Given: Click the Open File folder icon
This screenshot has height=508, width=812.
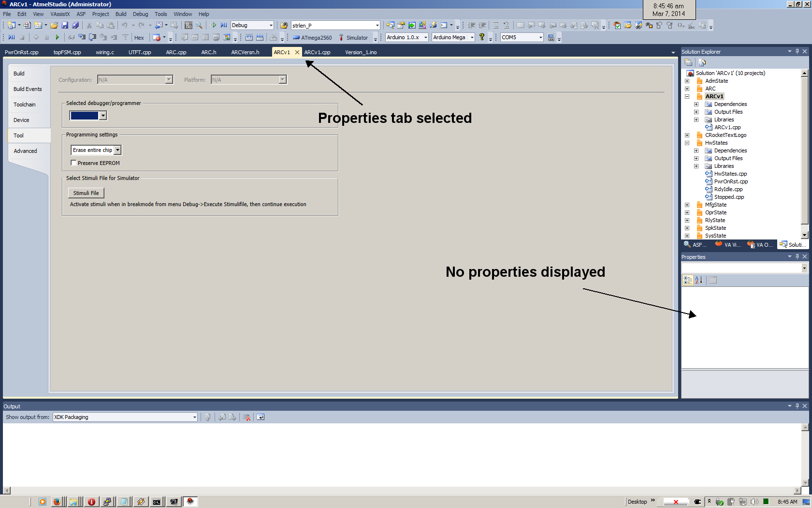Looking at the screenshot, I should pos(54,25).
